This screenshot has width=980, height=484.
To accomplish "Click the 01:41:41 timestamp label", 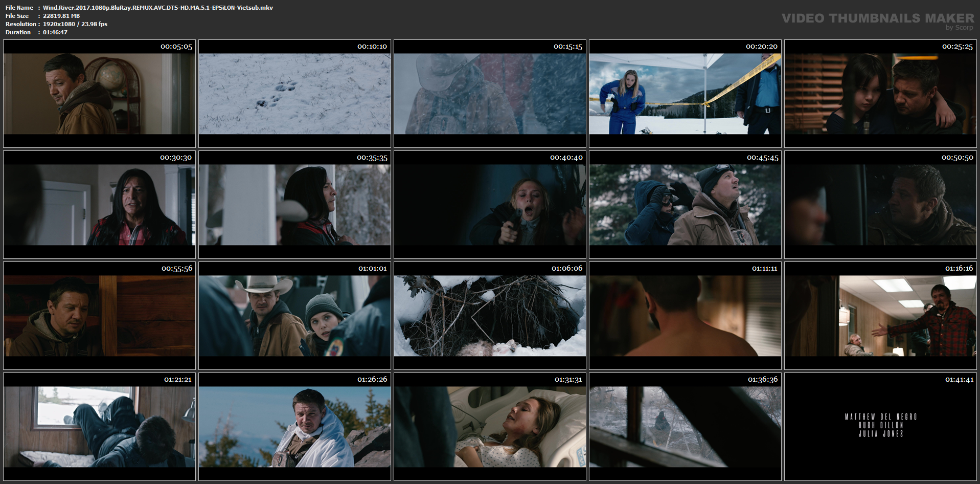I will tap(959, 380).
